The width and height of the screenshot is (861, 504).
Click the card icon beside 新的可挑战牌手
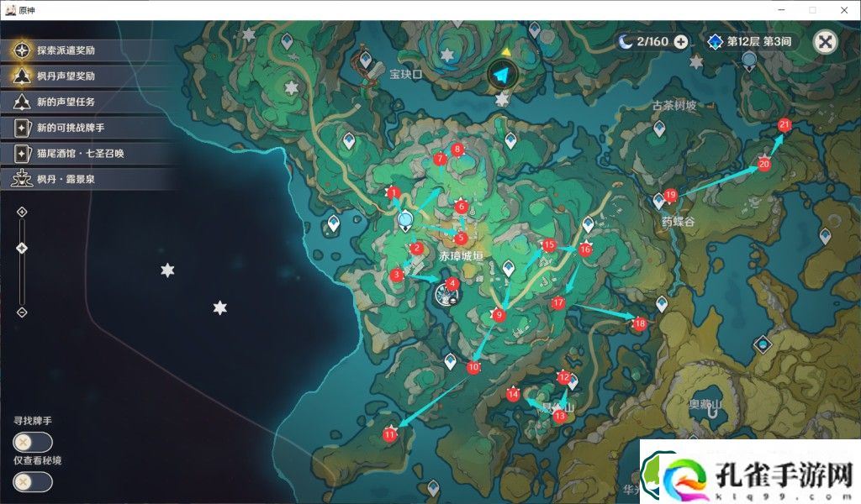22,128
